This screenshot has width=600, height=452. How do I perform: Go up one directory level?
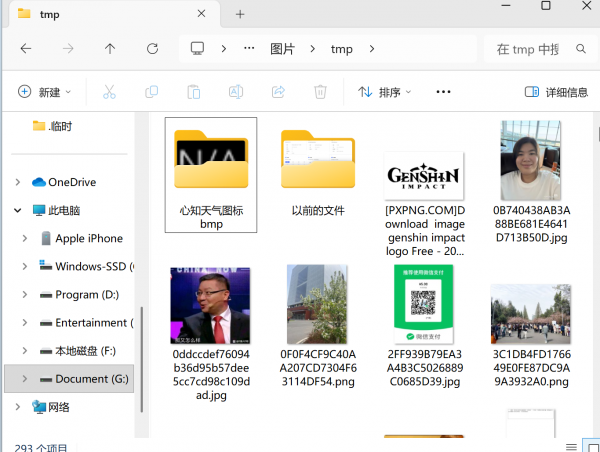pos(110,48)
